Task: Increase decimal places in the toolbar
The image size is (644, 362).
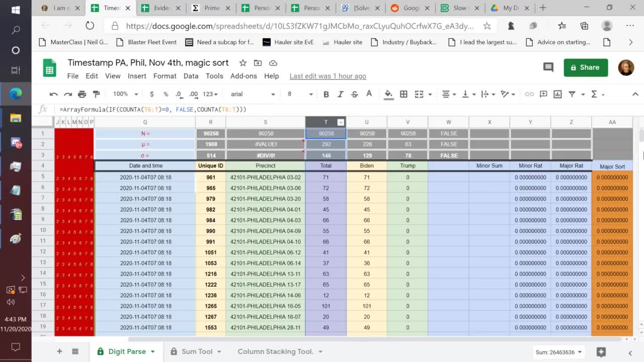Action: pos(193,94)
